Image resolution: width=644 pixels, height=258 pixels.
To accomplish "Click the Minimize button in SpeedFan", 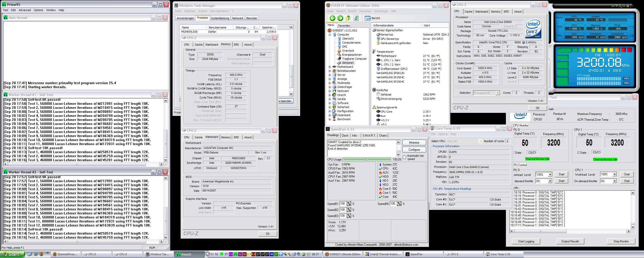I will [x=414, y=143].
